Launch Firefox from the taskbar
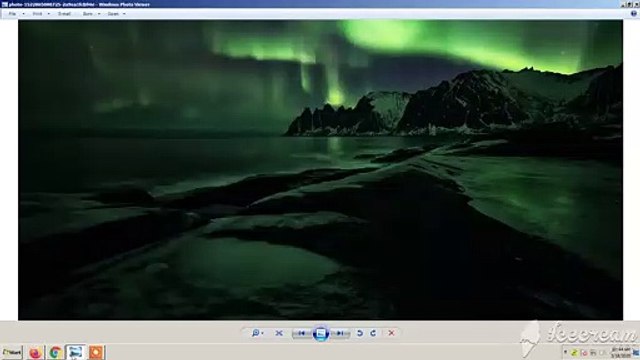The image size is (640, 360). (36, 352)
